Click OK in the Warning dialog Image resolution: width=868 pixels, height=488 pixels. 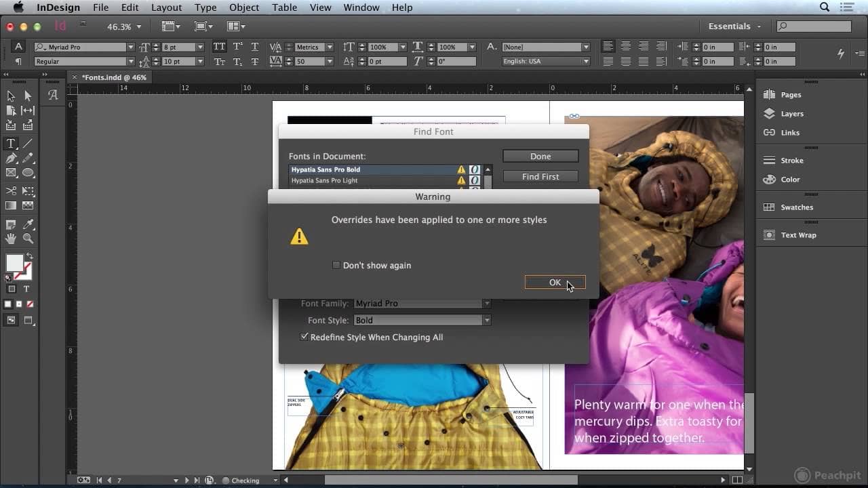pyautogui.click(x=555, y=283)
